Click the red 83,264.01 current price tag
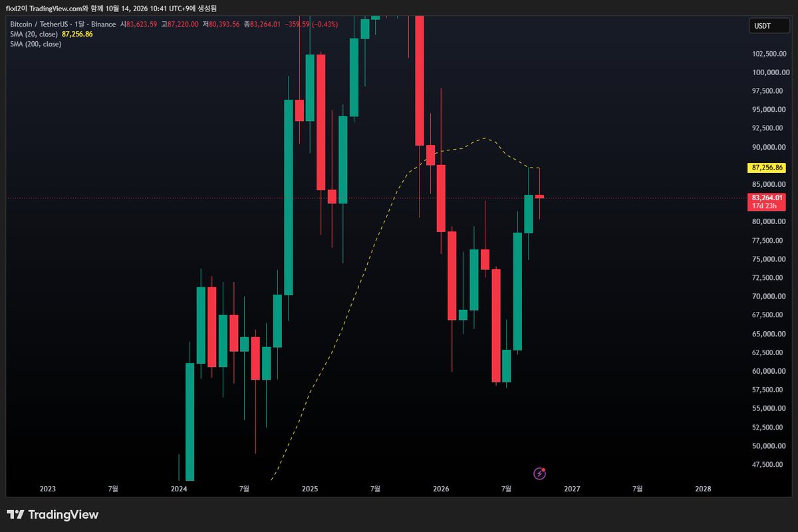The image size is (798, 532). [x=767, y=198]
